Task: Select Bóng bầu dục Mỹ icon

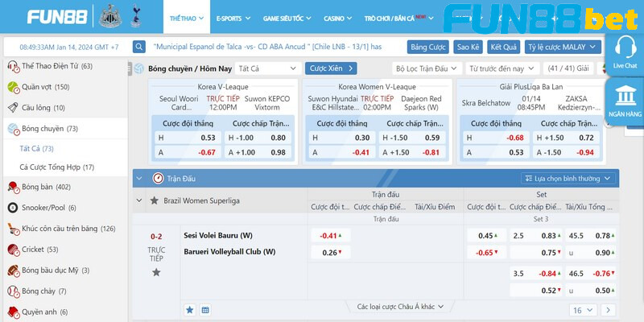Action: point(13,270)
